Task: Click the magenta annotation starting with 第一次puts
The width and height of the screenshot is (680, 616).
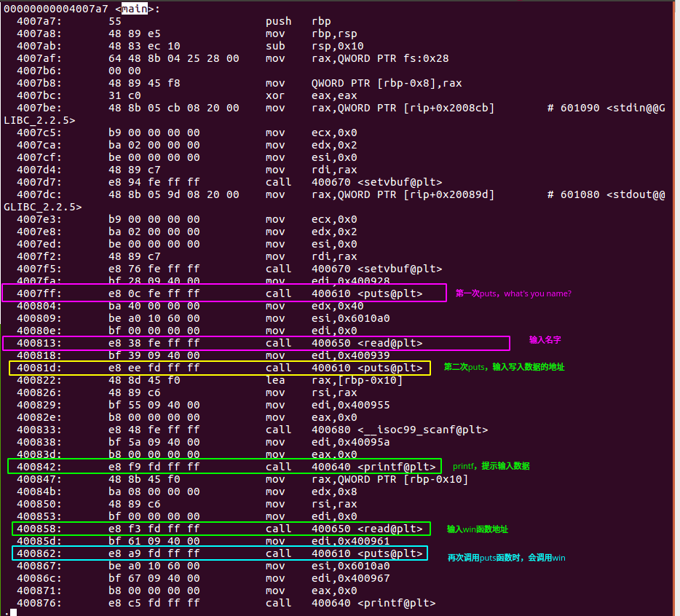Action: 513,293
